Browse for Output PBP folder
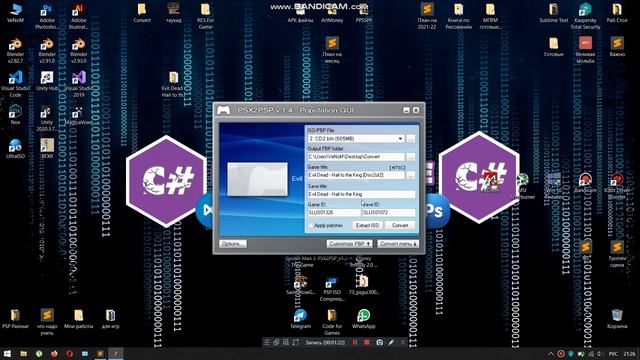 [x=411, y=157]
